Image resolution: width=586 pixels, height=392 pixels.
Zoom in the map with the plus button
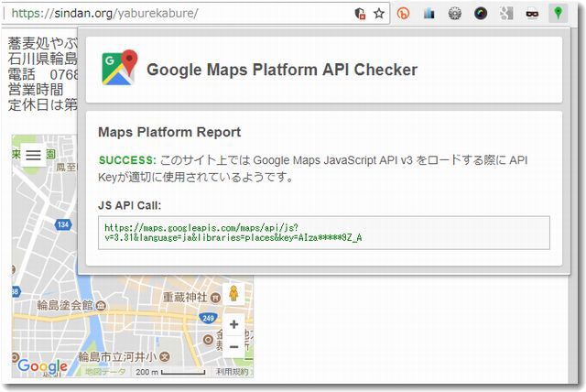234,324
